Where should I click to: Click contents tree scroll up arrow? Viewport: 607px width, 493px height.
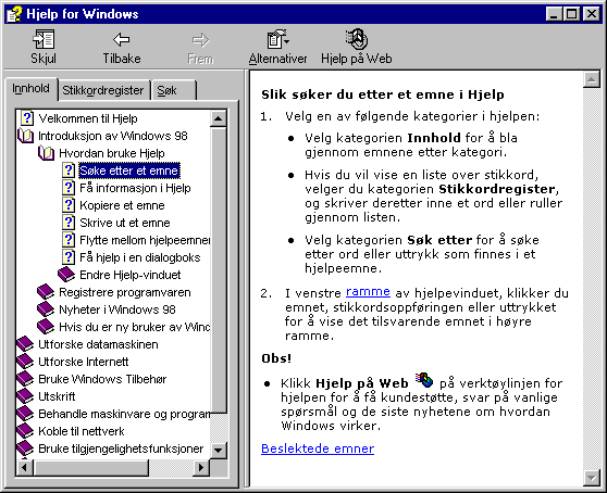click(218, 118)
